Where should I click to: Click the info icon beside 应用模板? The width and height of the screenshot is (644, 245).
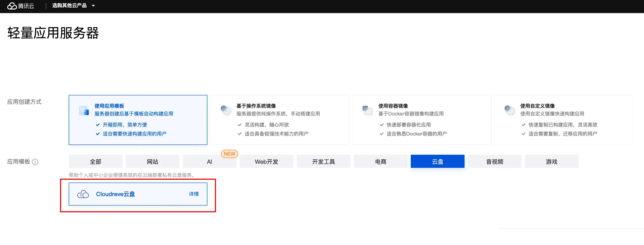pos(35,162)
